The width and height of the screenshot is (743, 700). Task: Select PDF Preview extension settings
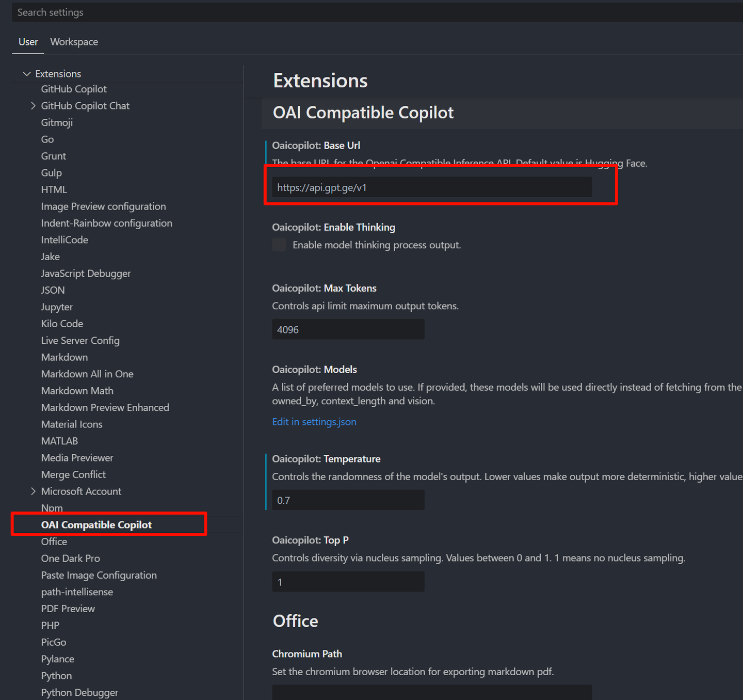click(68, 608)
